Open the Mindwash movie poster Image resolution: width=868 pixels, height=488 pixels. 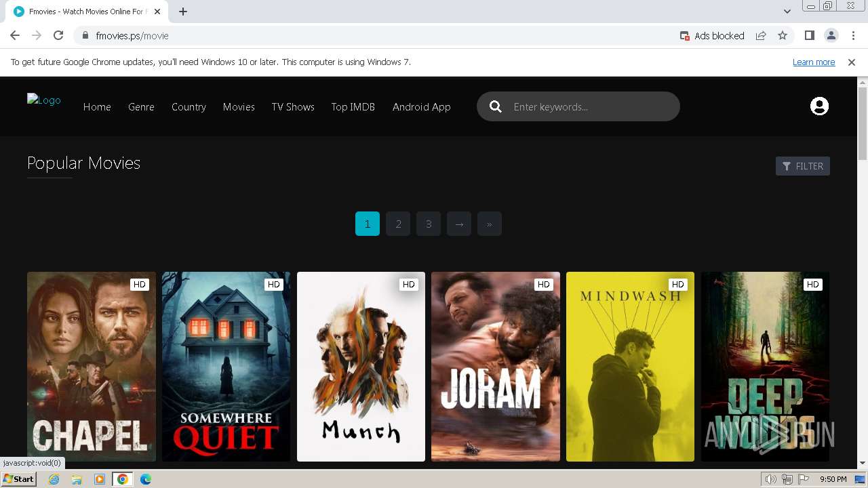(630, 367)
